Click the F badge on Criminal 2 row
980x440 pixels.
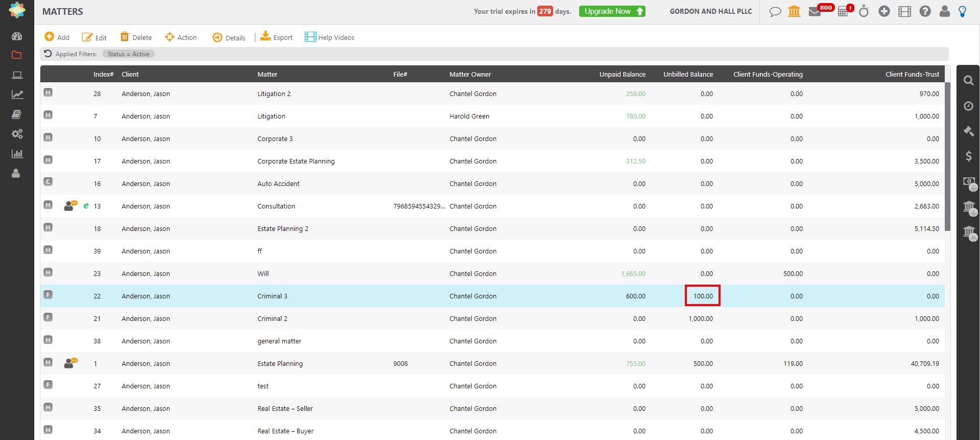pos(48,317)
